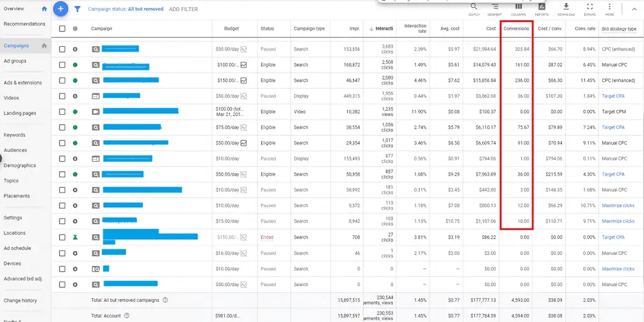Check the box for the Video campaign row
644x322 pixels.
tap(62, 112)
